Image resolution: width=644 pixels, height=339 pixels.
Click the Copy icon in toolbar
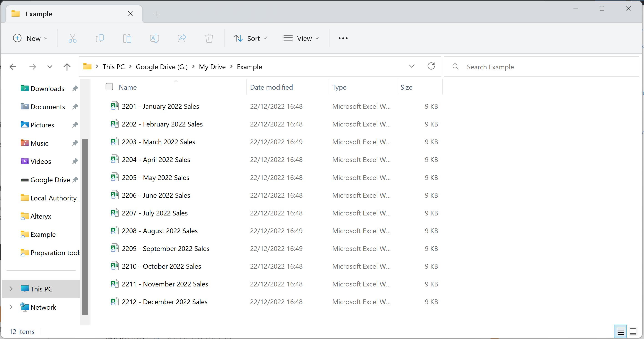(x=100, y=38)
